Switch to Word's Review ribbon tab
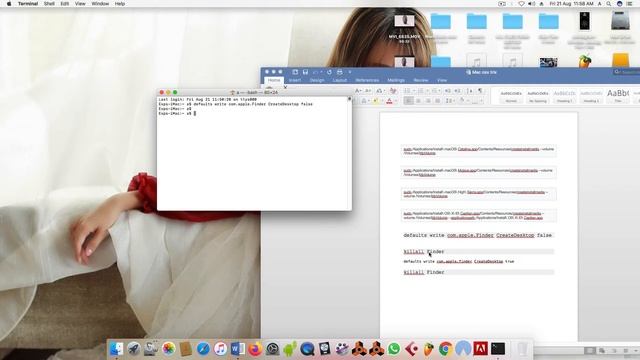 (421, 80)
